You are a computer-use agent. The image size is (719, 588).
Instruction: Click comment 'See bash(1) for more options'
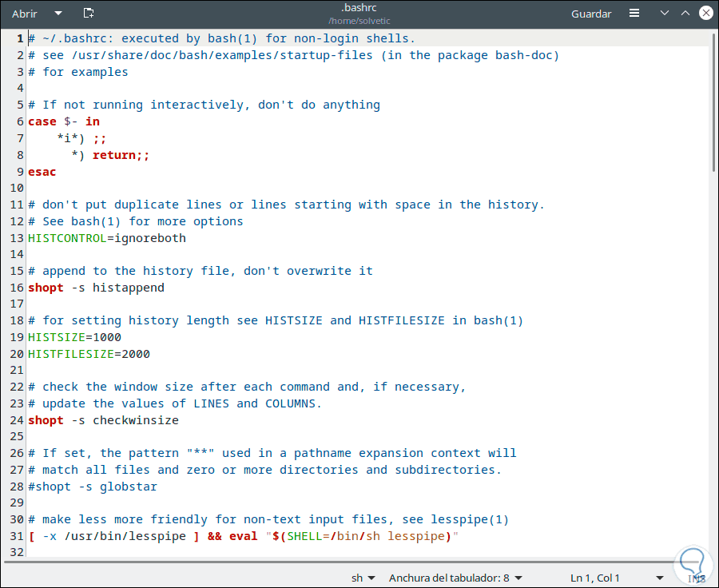tap(135, 221)
